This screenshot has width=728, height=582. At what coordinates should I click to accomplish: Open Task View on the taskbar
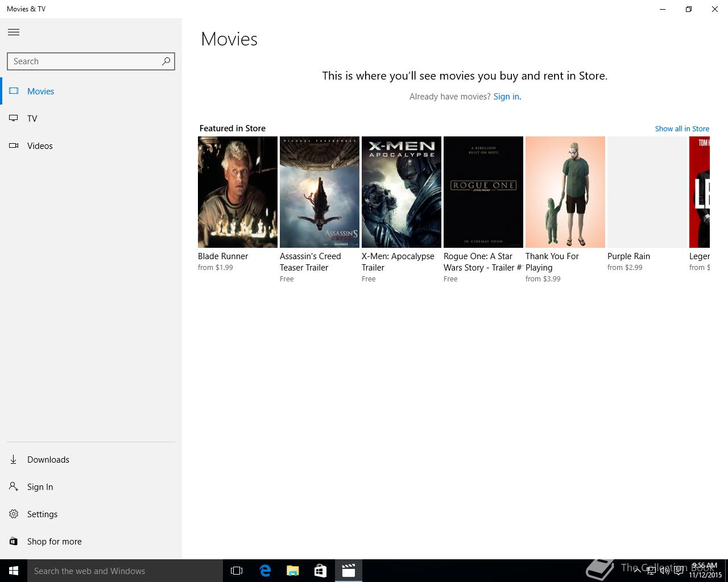[x=237, y=571]
